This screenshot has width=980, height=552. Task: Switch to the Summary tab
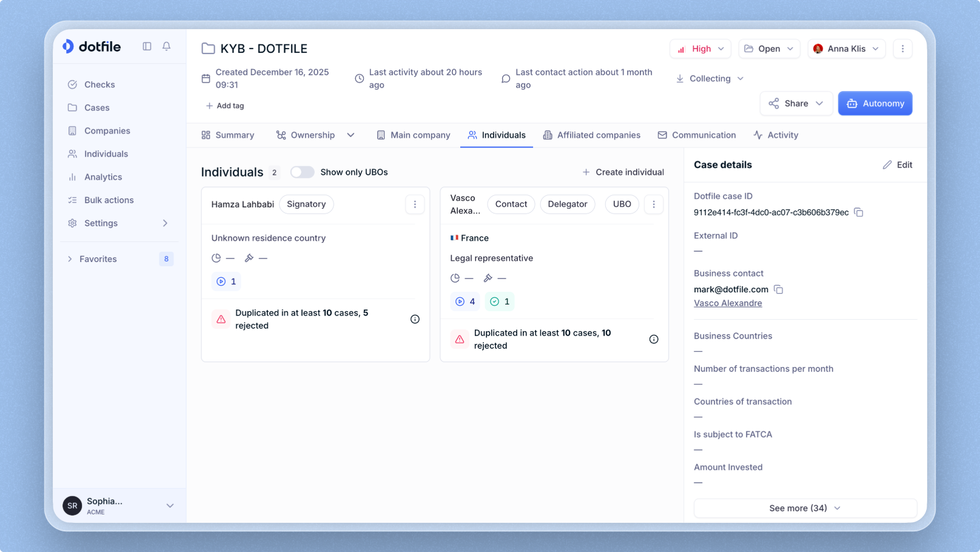(228, 135)
